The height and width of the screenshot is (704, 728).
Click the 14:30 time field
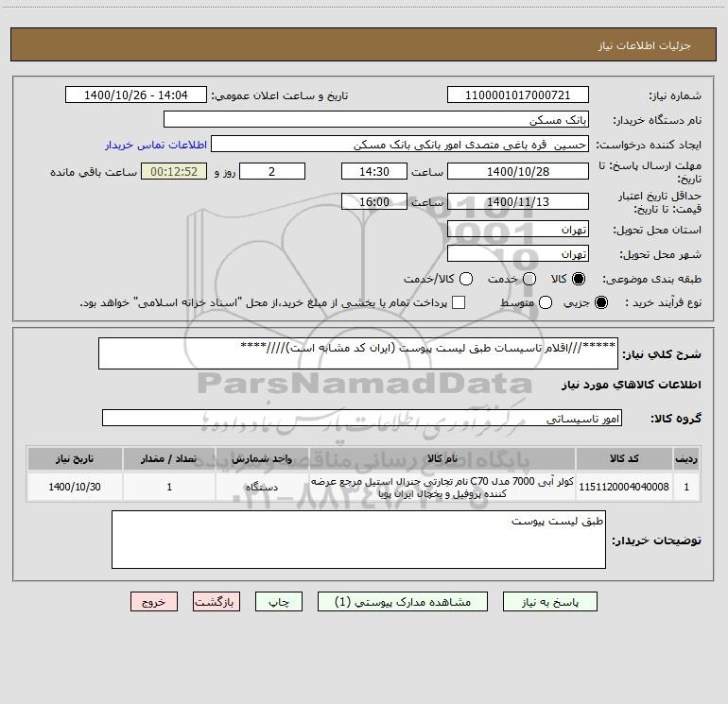(374, 171)
